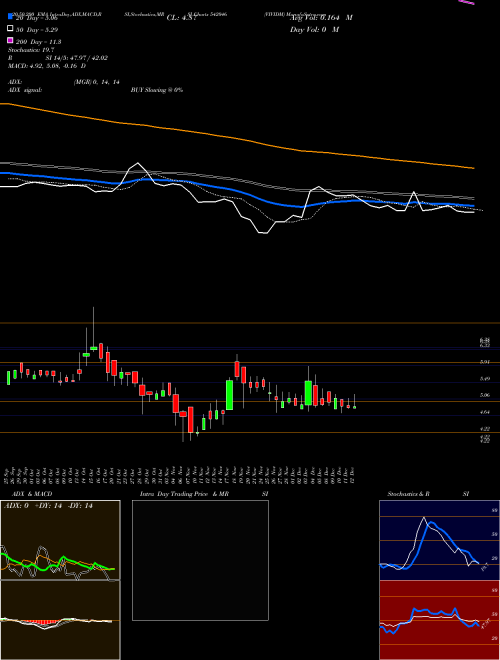Click the 'ADX signal:' label
The width and height of the screenshot is (500, 660).
coord(25,90)
